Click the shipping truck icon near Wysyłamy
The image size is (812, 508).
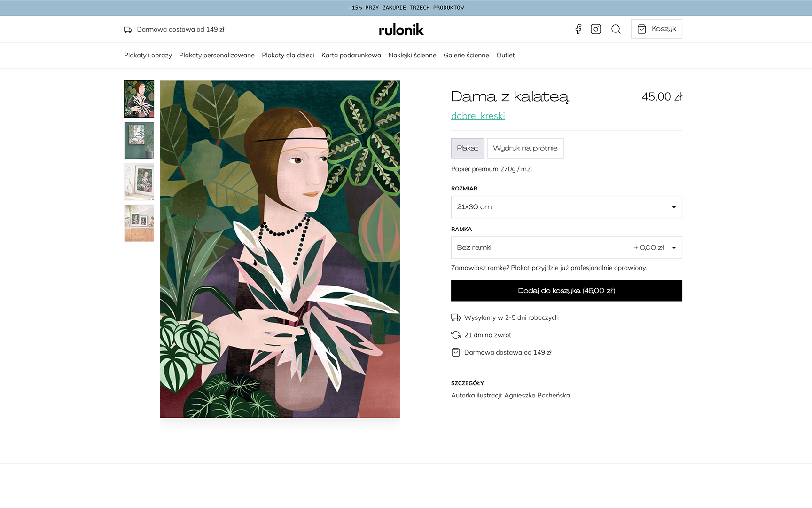pyautogui.click(x=456, y=317)
